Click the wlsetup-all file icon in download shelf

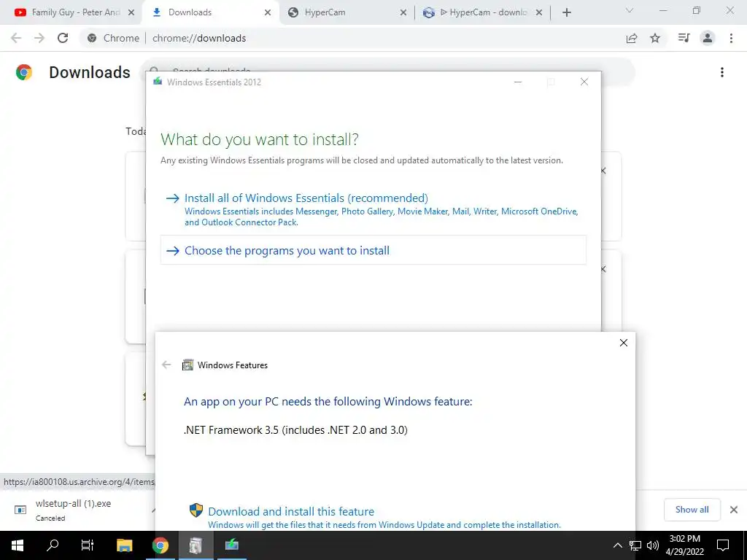click(x=20, y=510)
